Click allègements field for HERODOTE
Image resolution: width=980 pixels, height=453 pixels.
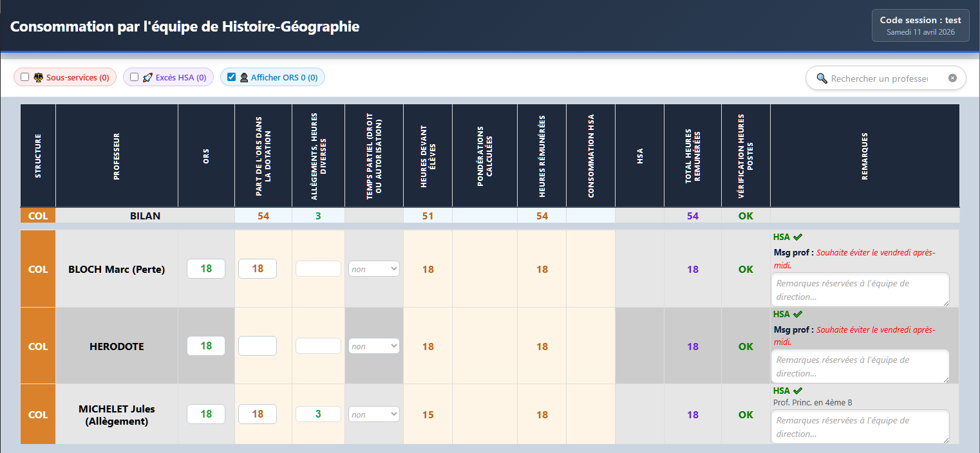point(318,346)
